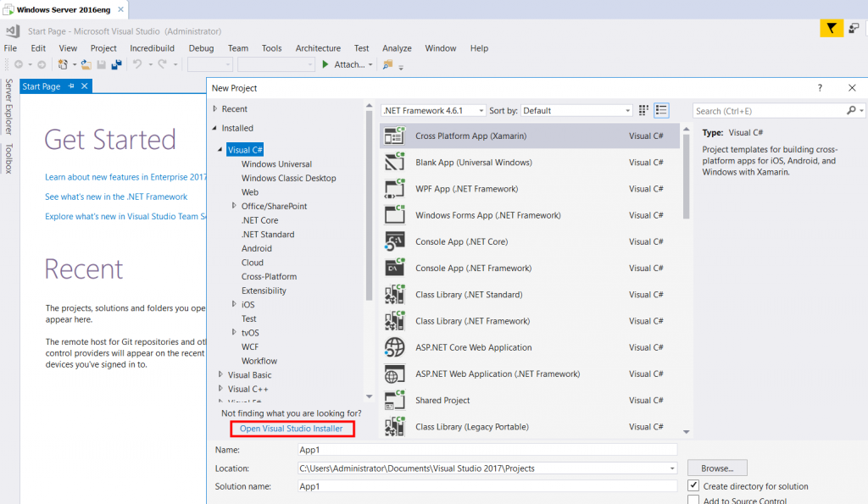Open the Incredibuild menu

[x=153, y=48]
